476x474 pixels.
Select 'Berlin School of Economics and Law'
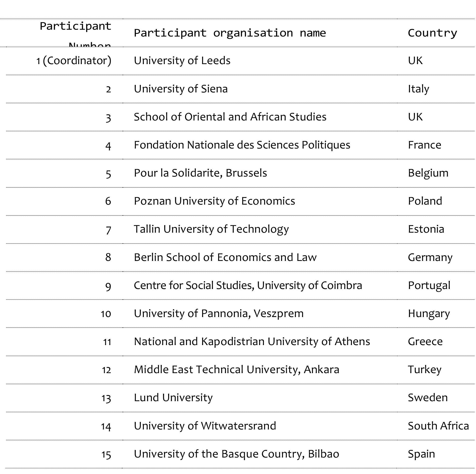tap(225, 257)
